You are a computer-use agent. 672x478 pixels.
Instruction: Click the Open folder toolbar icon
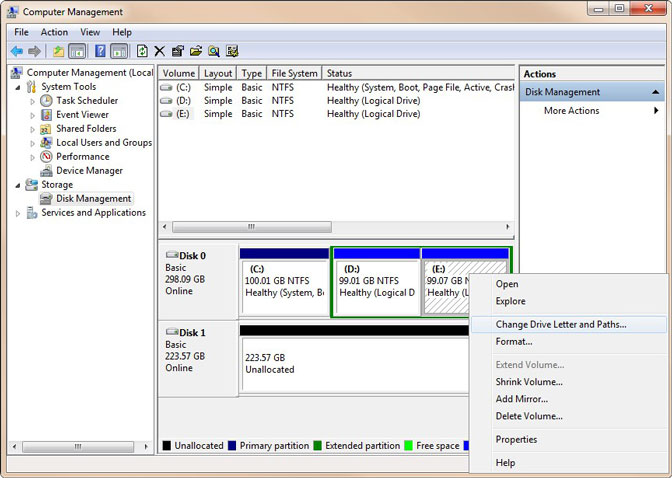click(196, 51)
